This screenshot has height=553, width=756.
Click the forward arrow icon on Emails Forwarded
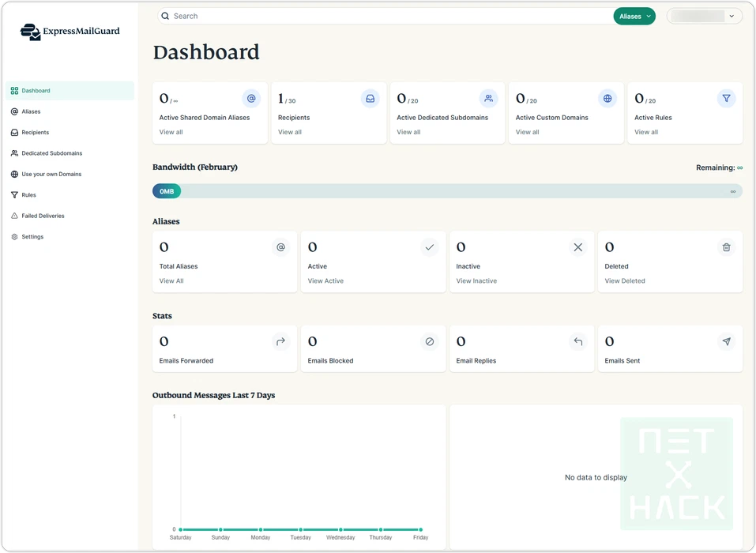(x=280, y=342)
